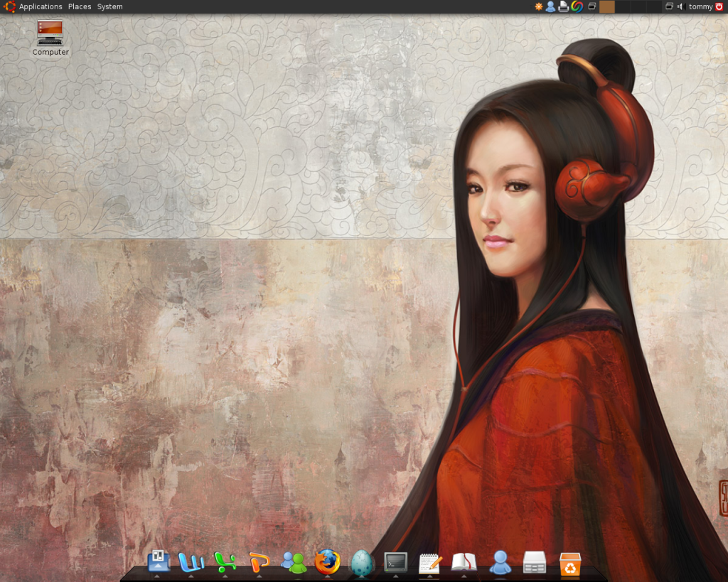Launch the blue floppy disk dock icon
Viewport: 728px width, 582px height.
(159, 561)
